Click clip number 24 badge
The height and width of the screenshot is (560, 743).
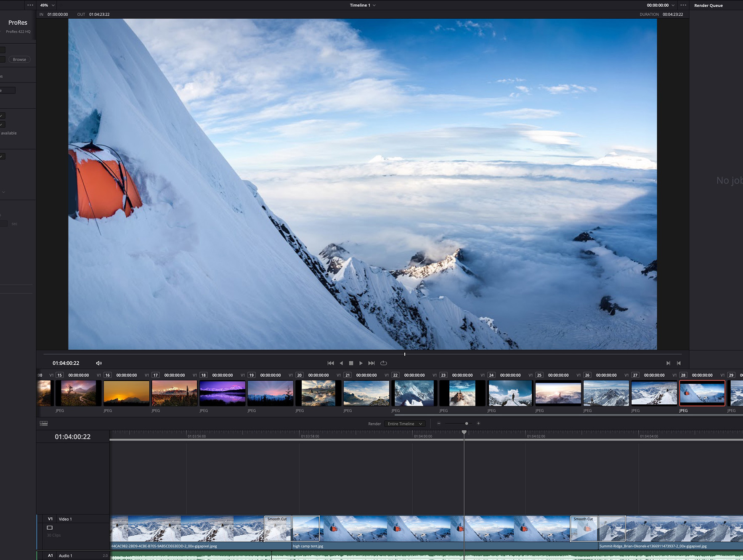(x=491, y=375)
